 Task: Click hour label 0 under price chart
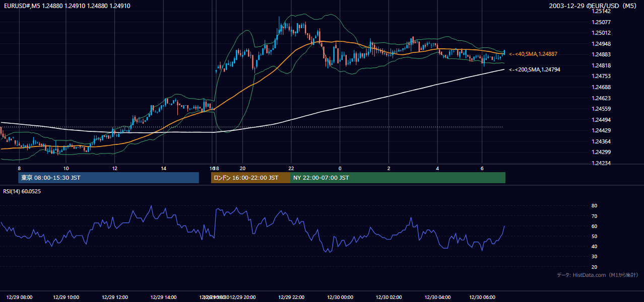[340, 168]
